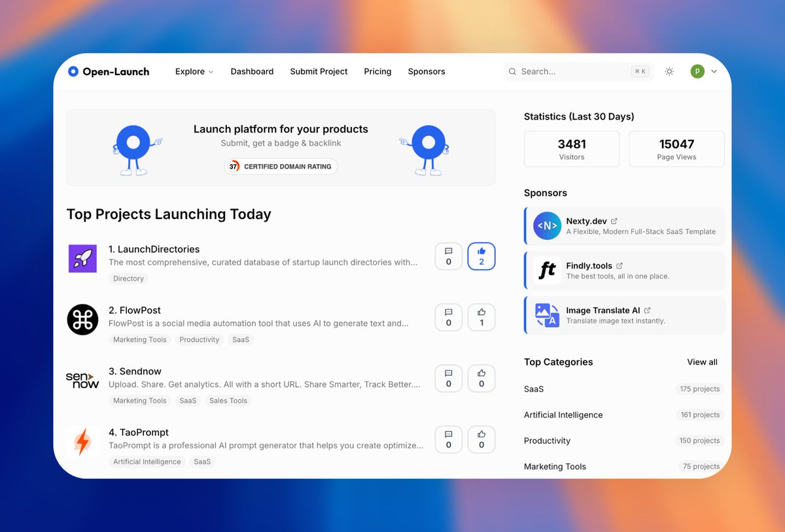The image size is (785, 532).
Task: Click the 15047 Page Views card
Action: [x=676, y=149]
